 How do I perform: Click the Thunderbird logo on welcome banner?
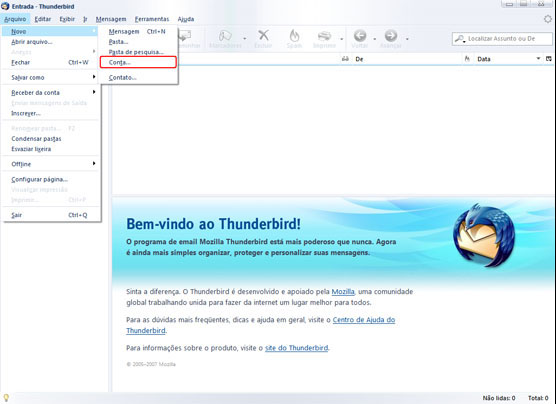point(484,236)
